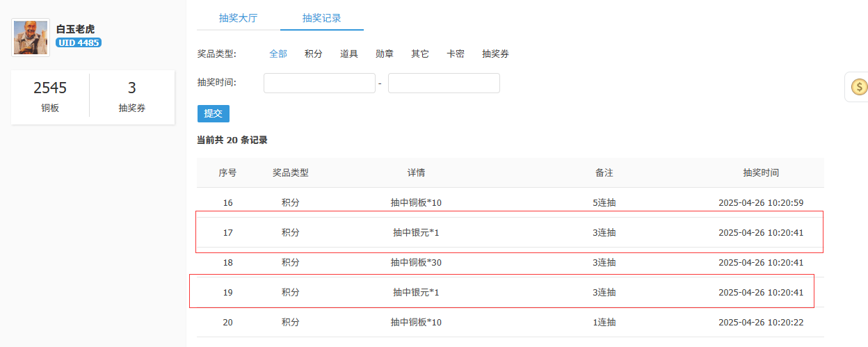
Task: Click the 2545 铜板 balance
Action: 50,96
